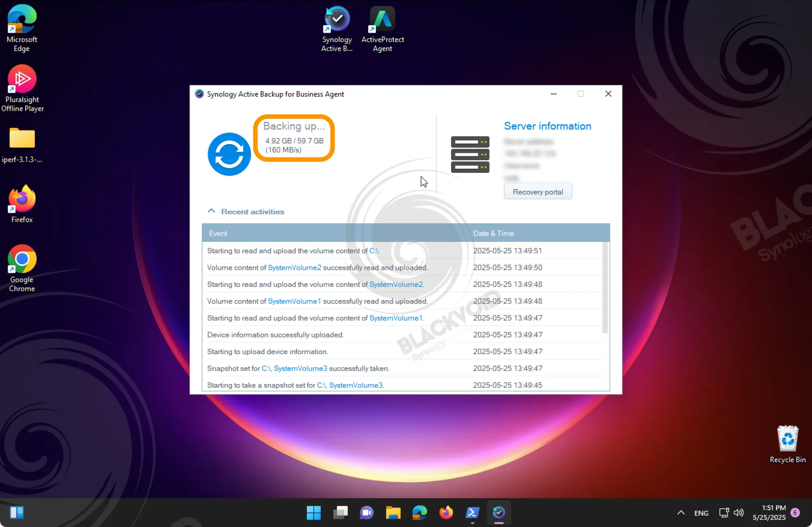Click the 4.92 GB / 59.7 GB progress text
The image size is (812, 527).
pyautogui.click(x=294, y=141)
